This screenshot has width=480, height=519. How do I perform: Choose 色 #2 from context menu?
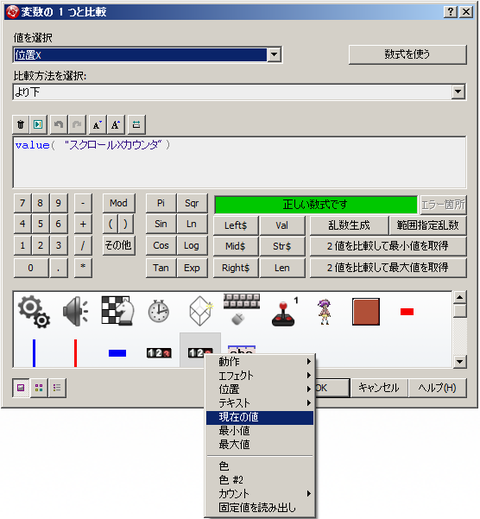pyautogui.click(x=260, y=480)
